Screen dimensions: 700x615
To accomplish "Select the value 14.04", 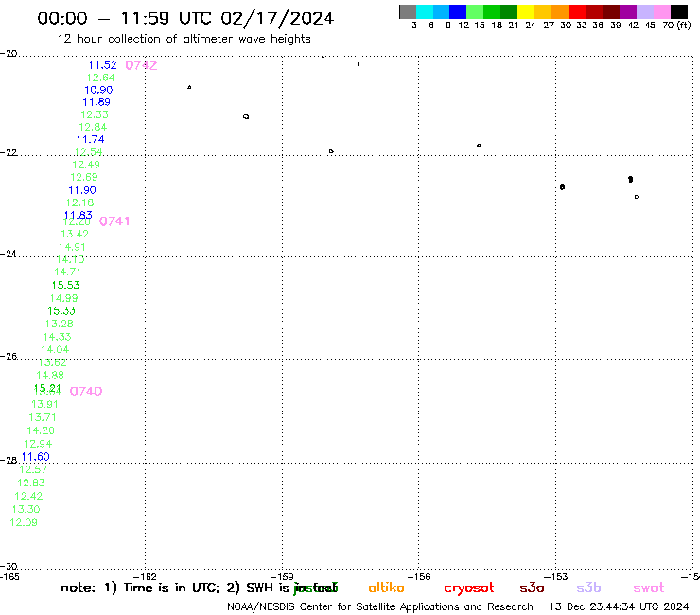I will pos(55,350).
